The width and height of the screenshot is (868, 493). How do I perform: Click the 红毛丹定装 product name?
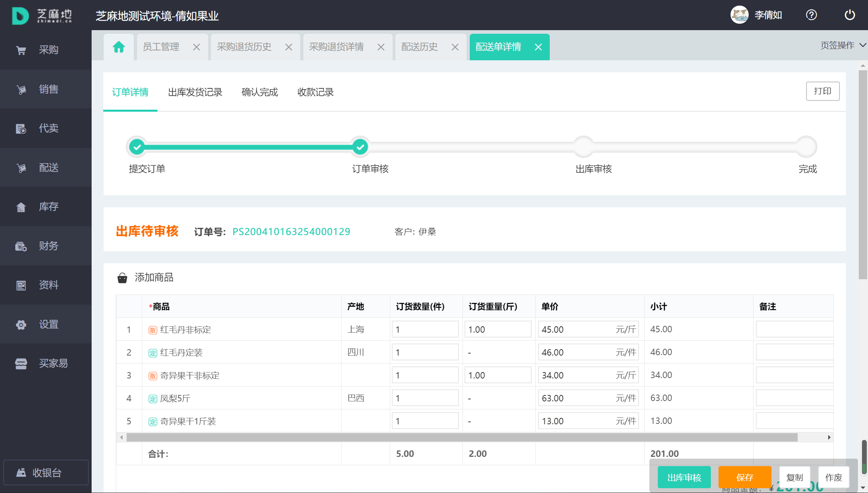coord(181,353)
